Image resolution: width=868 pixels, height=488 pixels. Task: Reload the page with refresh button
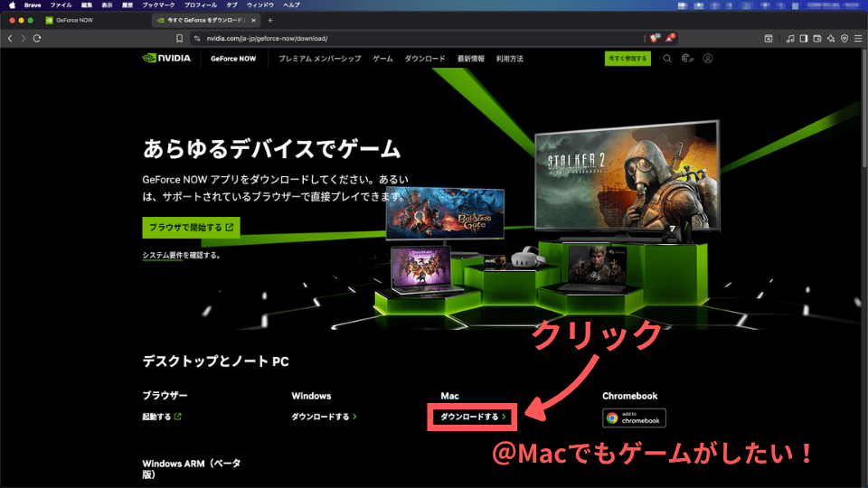pos(37,38)
